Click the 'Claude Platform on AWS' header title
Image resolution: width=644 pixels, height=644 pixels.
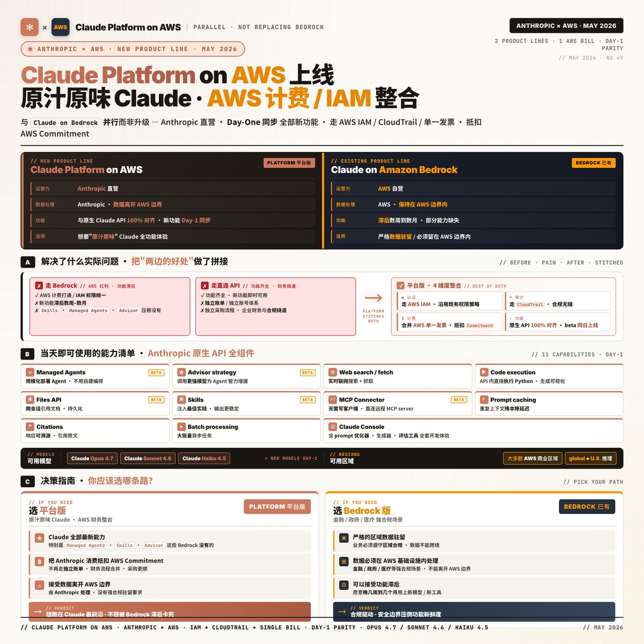[128, 27]
